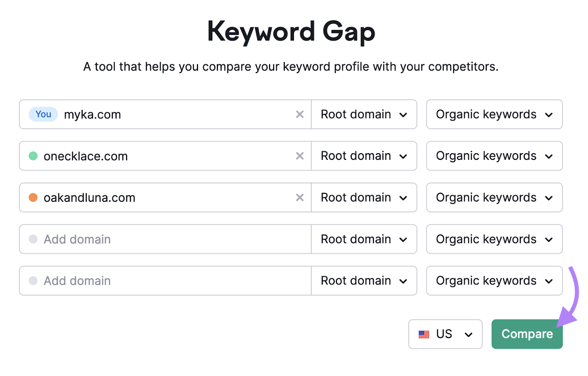
Task: Click the US flag icon
Action: click(424, 334)
